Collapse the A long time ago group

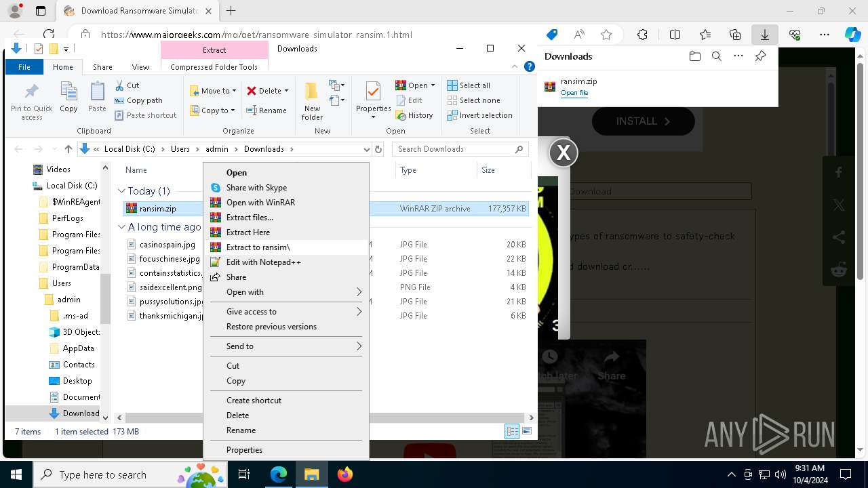[x=121, y=227]
